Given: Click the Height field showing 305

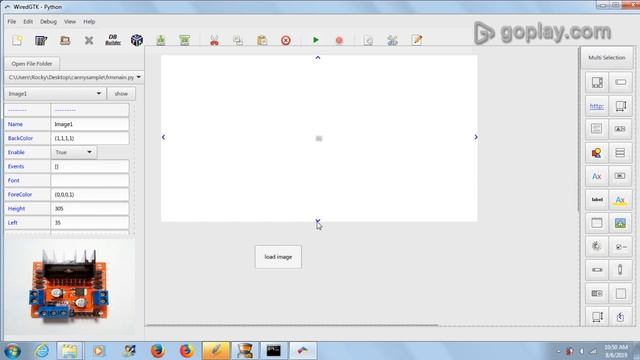Looking at the screenshot, I should coord(90,209).
